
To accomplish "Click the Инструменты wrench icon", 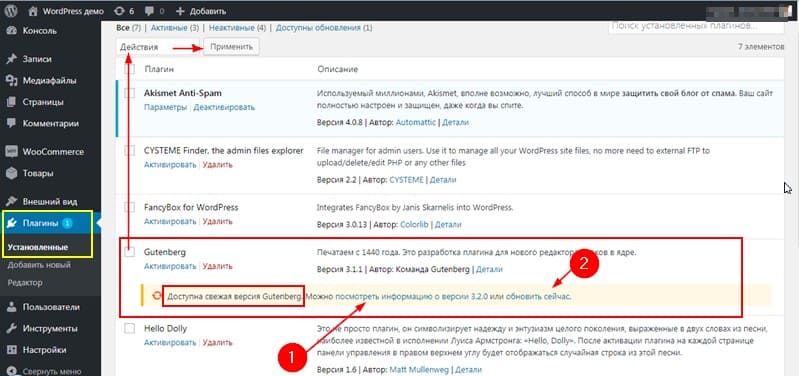I will [11, 329].
